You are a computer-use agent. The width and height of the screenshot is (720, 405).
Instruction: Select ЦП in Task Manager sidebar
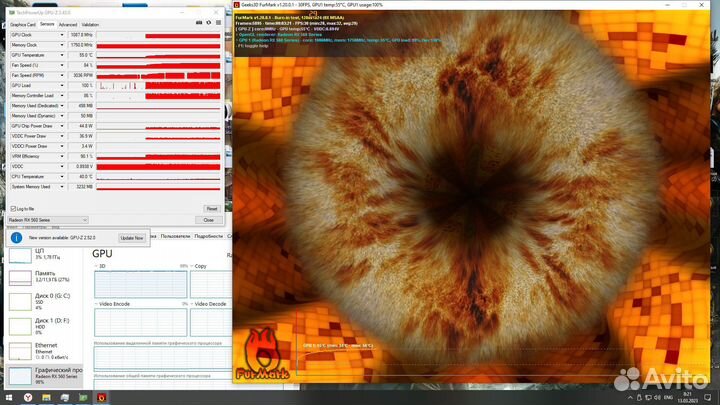44,254
